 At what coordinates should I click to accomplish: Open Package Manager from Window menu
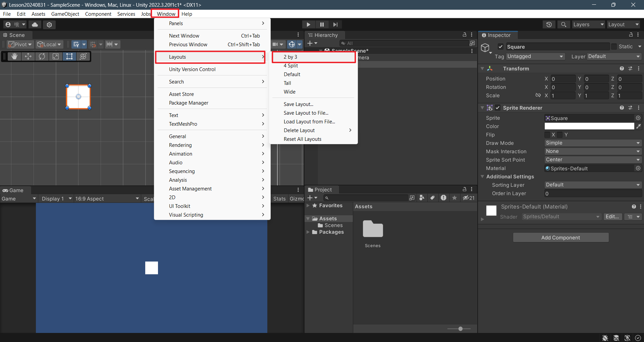point(189,103)
